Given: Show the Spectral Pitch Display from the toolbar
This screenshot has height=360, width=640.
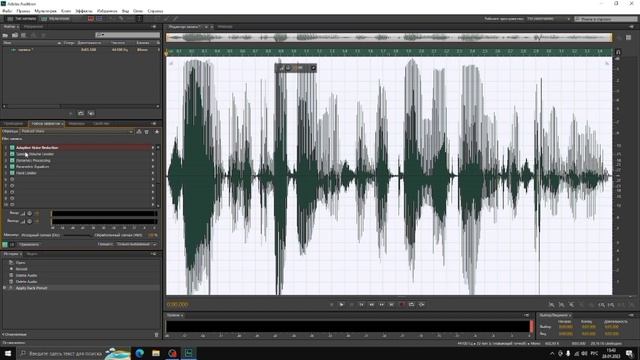Looking at the screenshot, I should [99, 19].
